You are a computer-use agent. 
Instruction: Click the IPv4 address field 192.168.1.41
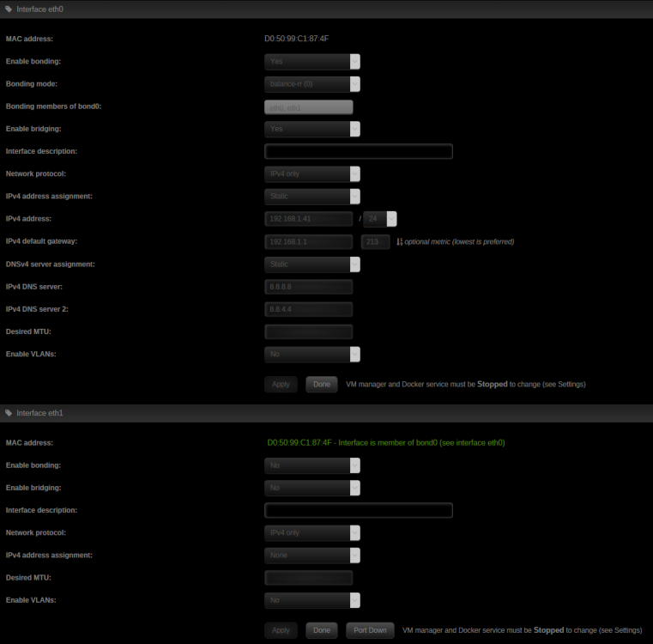(309, 219)
